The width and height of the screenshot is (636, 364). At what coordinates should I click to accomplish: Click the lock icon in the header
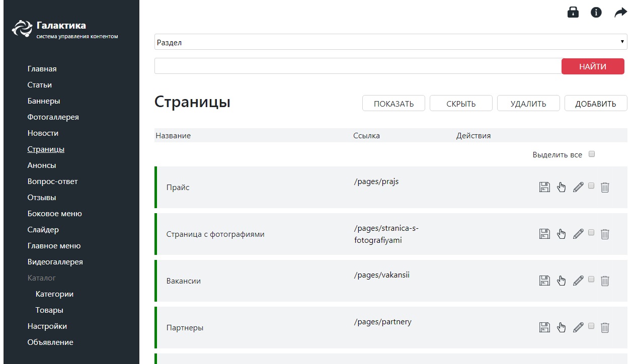click(x=573, y=13)
